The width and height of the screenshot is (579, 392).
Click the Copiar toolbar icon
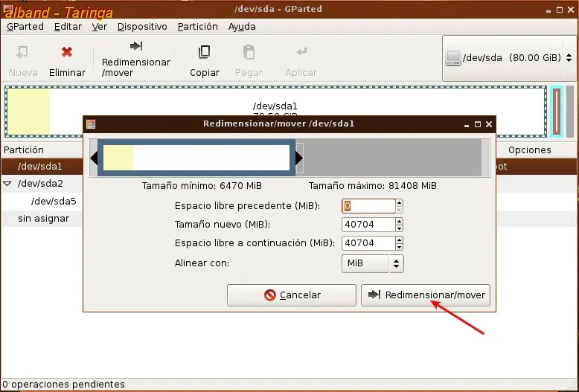204,52
